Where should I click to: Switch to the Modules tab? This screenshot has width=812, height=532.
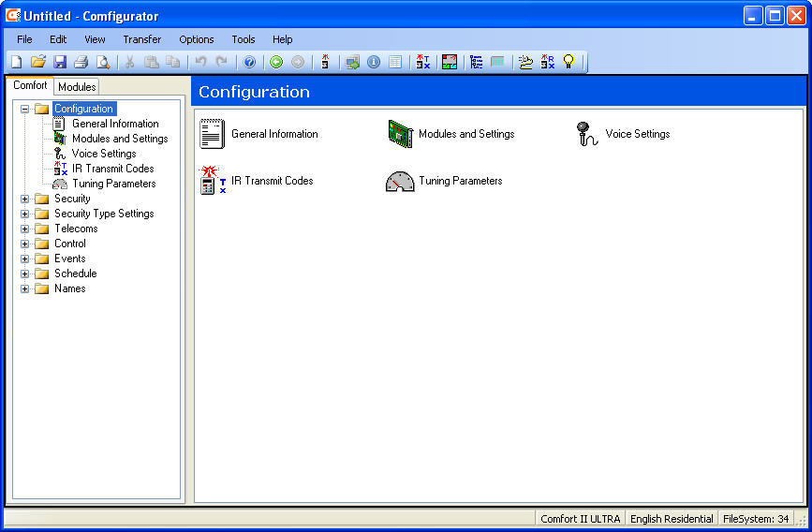click(x=77, y=86)
